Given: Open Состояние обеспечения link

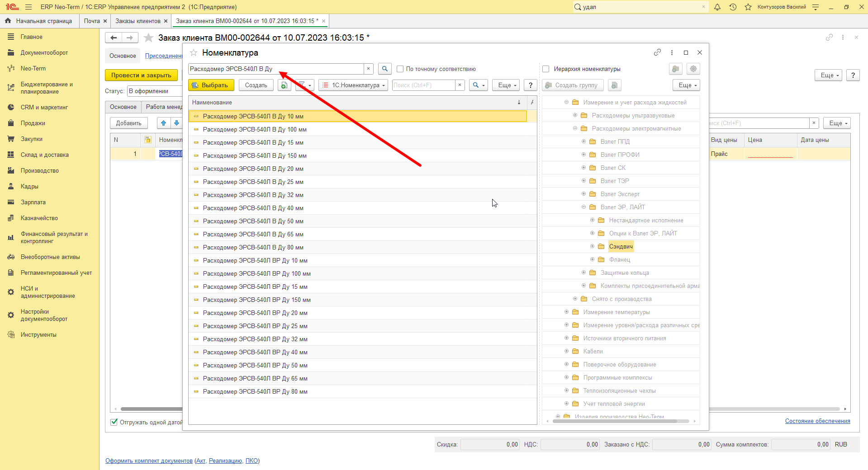Looking at the screenshot, I should coord(817,421).
